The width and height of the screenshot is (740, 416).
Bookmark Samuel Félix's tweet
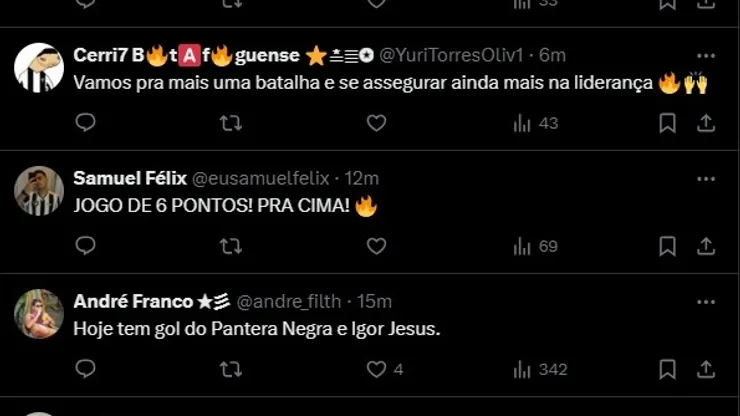click(667, 246)
